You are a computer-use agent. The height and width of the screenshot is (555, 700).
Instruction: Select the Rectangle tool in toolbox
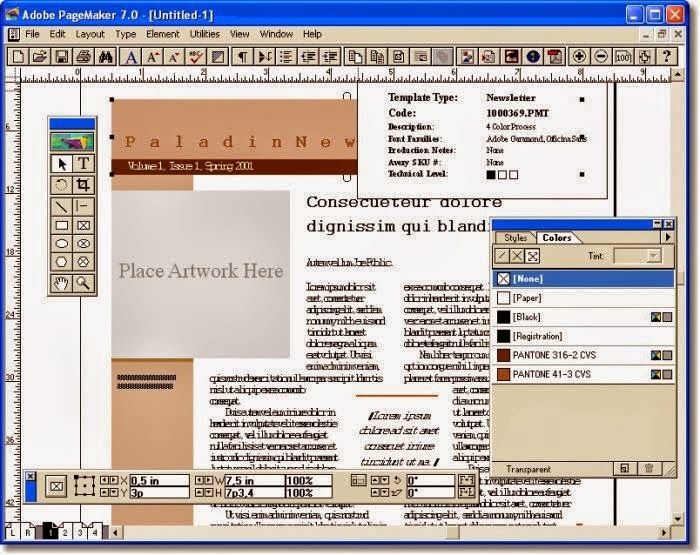pyautogui.click(x=61, y=225)
